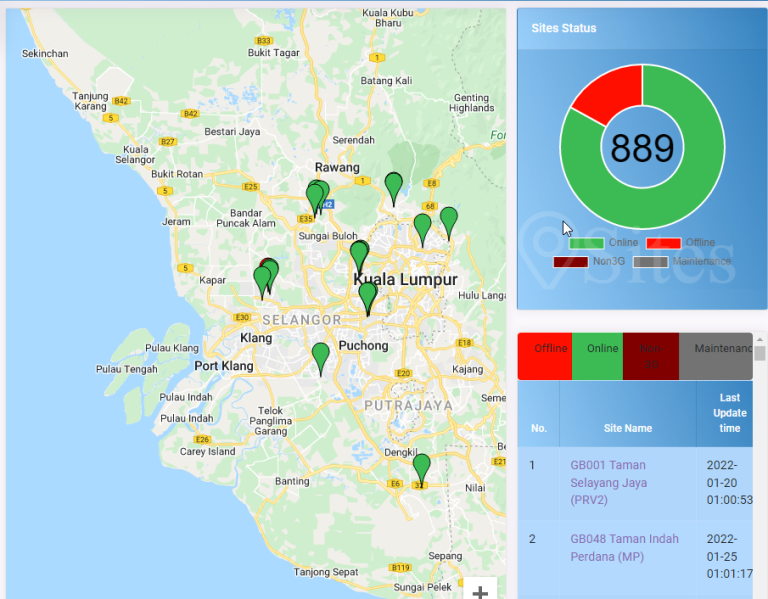Screen dimensions: 768x599
Task: Toggle the Non3G legend item in chart
Action: (x=570, y=262)
